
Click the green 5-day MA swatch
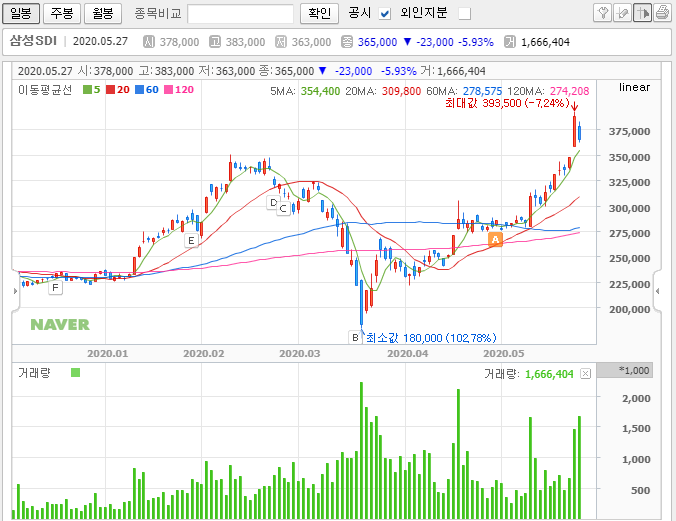coord(88,90)
